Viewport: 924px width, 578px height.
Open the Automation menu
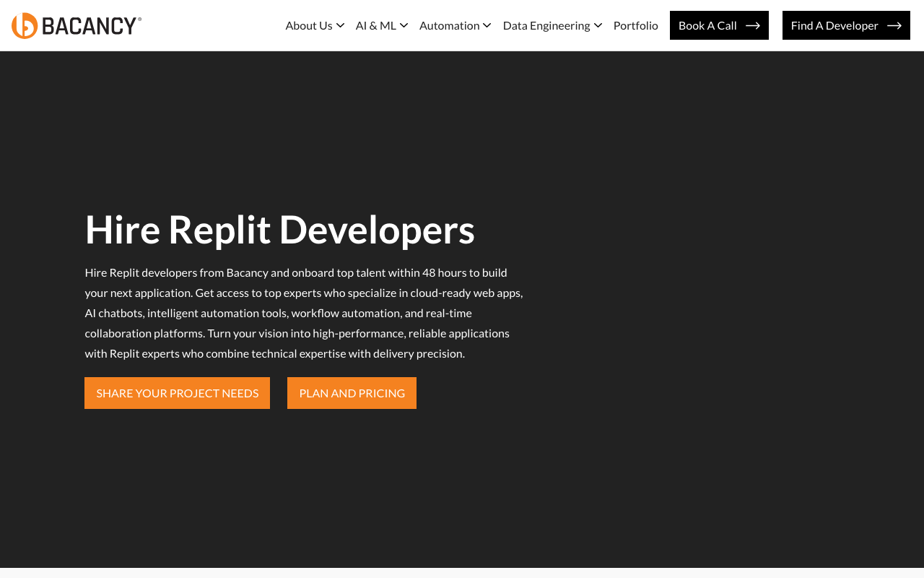tap(450, 25)
